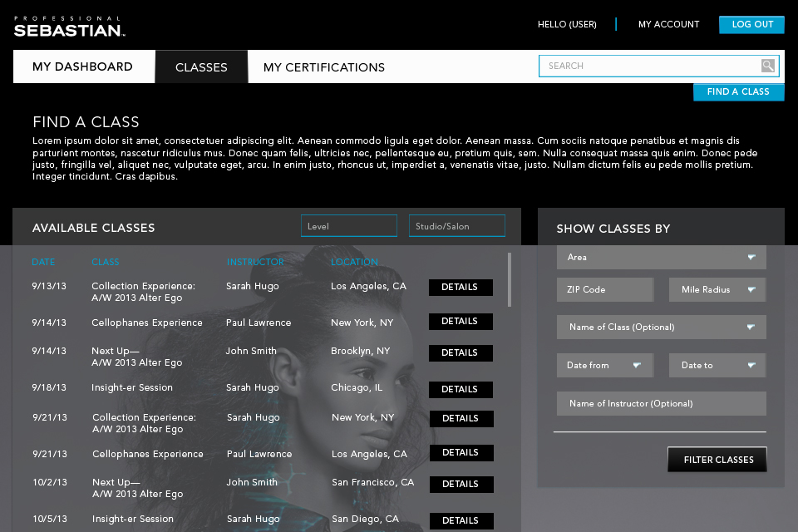This screenshot has height=532, width=798.
Task: Select the Classes tab
Action: pyautogui.click(x=201, y=66)
